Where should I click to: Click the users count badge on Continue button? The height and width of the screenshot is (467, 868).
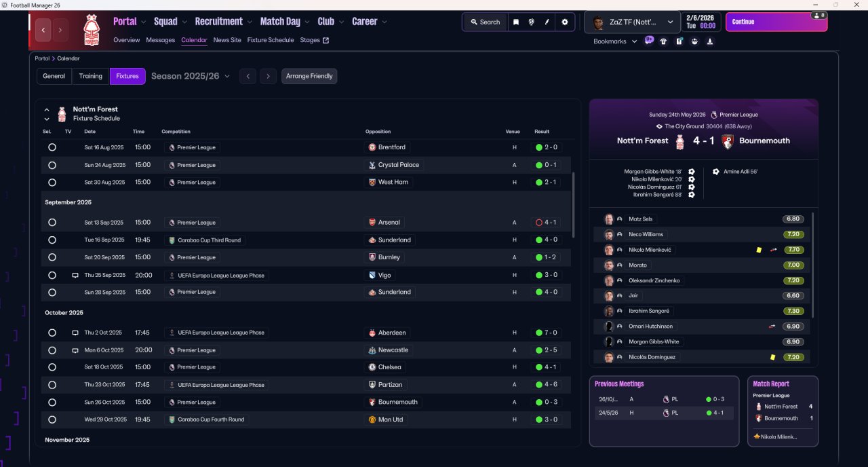click(x=819, y=15)
